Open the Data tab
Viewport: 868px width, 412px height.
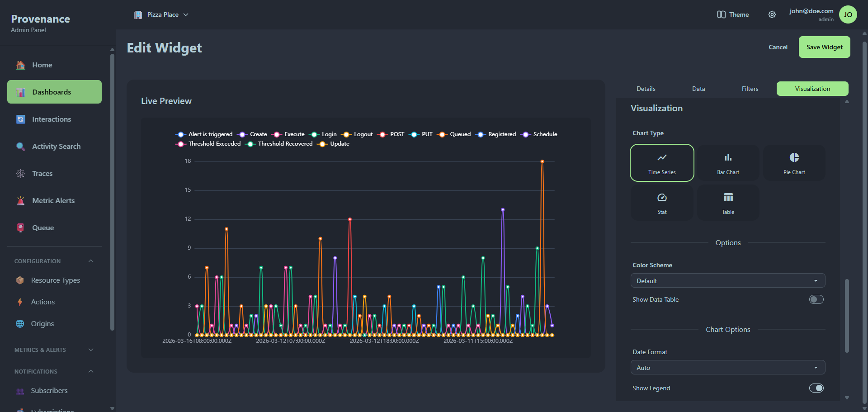[698, 89]
